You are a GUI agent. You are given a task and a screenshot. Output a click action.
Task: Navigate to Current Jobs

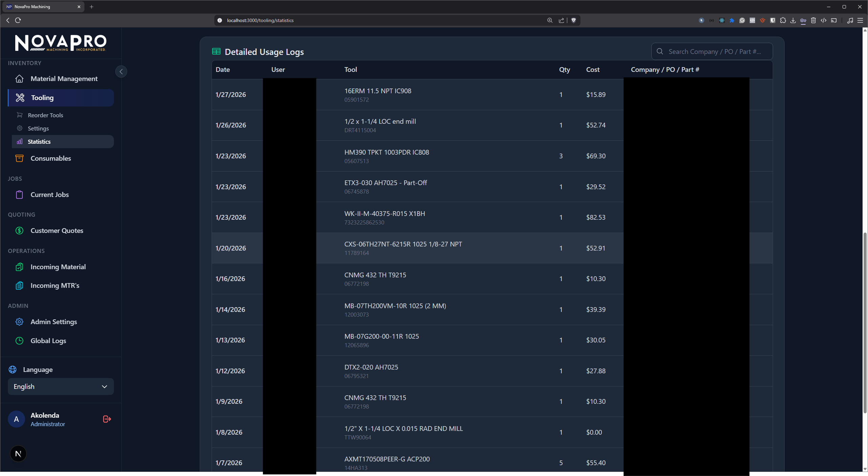(x=50, y=194)
